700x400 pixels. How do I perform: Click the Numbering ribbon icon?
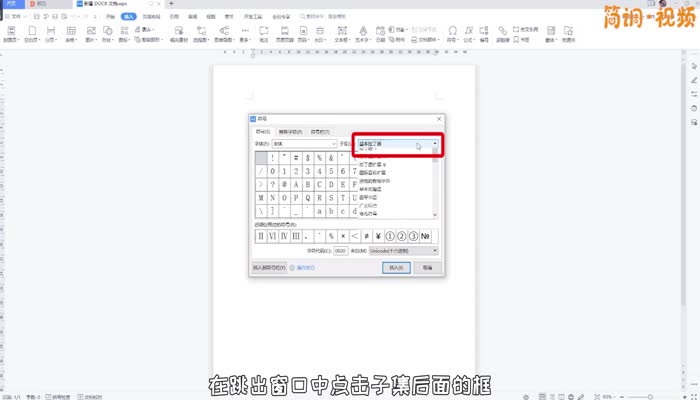(484, 33)
